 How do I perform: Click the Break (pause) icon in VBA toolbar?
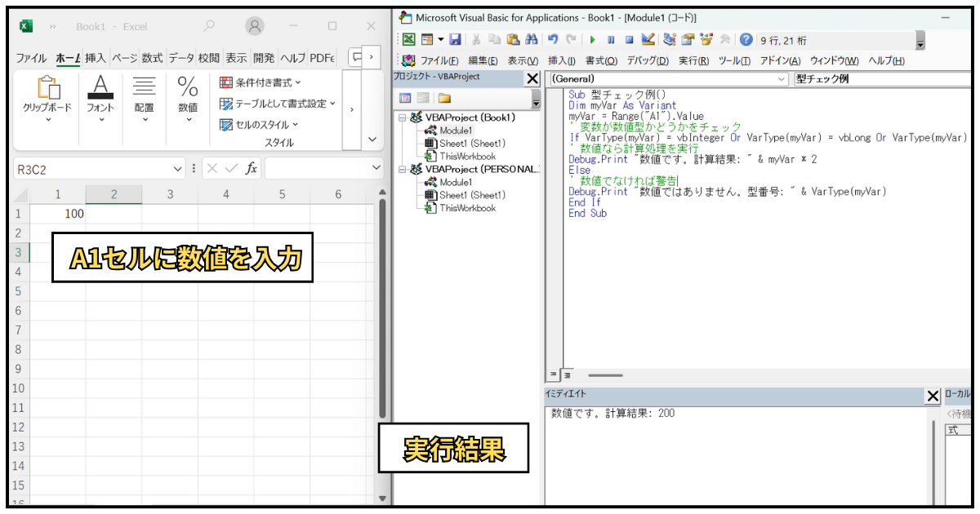point(611,39)
